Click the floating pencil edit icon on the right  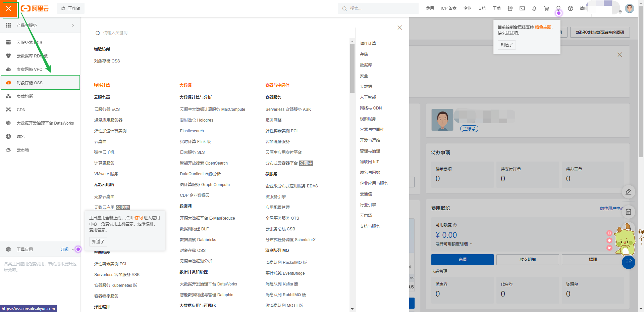629,192
